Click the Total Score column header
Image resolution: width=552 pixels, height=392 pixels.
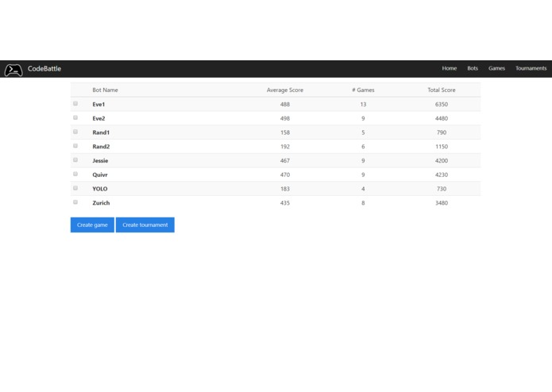point(442,90)
